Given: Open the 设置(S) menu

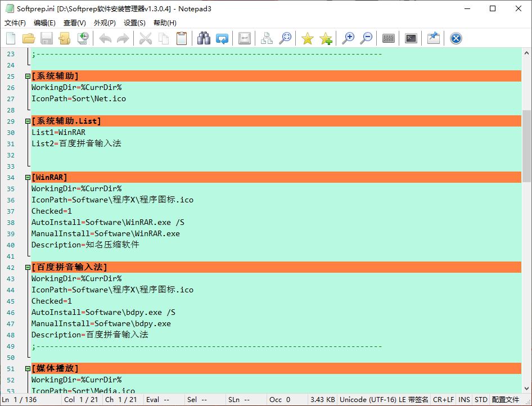Looking at the screenshot, I should click(134, 23).
